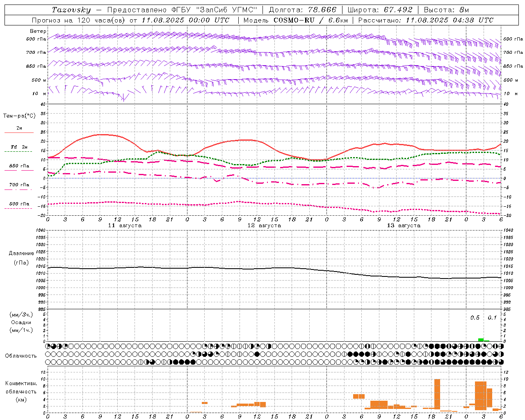This screenshot has height=420, width=525.
Task: Click the "(км)" unit label for convective cloud
Action: tap(21, 399)
